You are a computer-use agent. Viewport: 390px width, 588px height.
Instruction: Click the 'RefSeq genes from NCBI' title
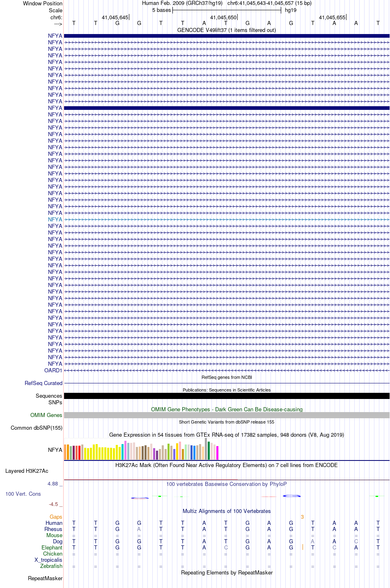pyautogui.click(x=227, y=377)
